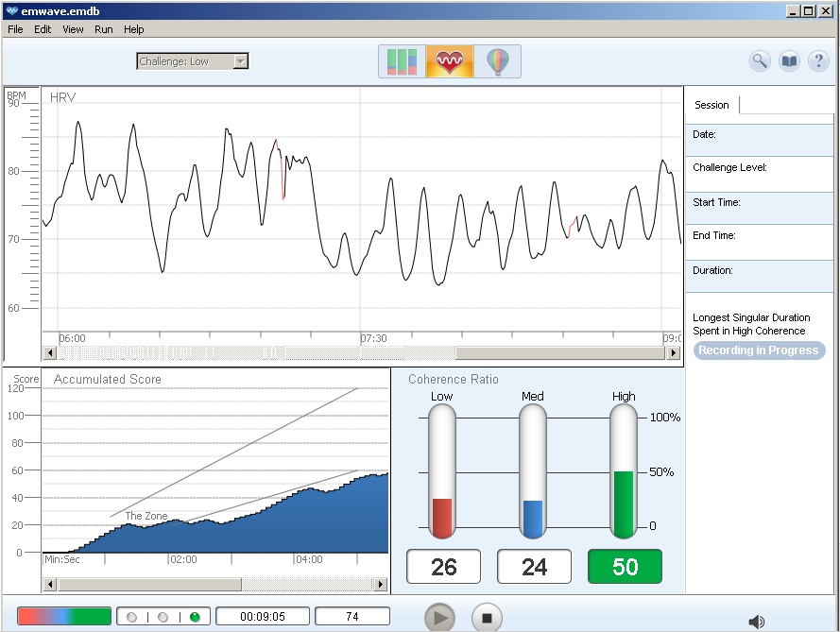840x632 pixels.
Task: Toggle the speaker volume icon
Action: pos(757,622)
